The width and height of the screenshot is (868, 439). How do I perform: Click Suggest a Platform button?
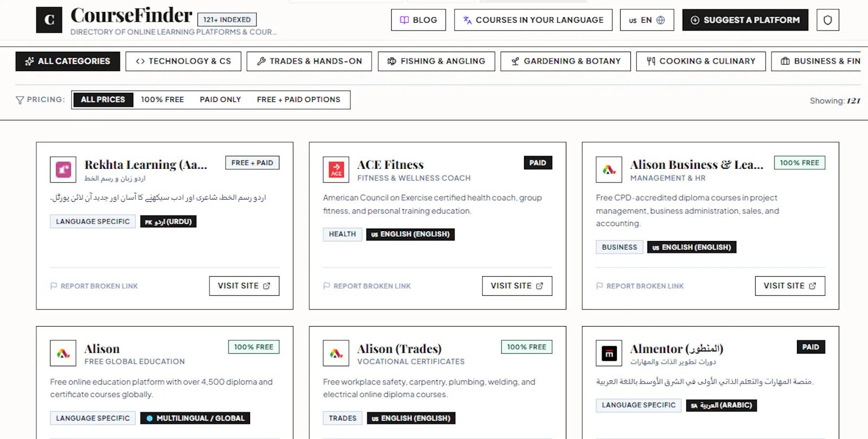pyautogui.click(x=745, y=20)
